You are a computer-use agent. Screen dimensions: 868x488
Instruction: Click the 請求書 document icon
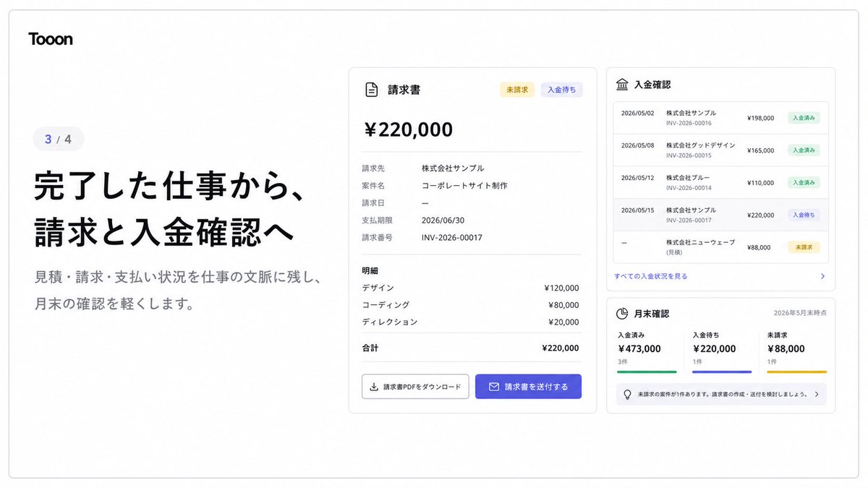[x=371, y=90]
